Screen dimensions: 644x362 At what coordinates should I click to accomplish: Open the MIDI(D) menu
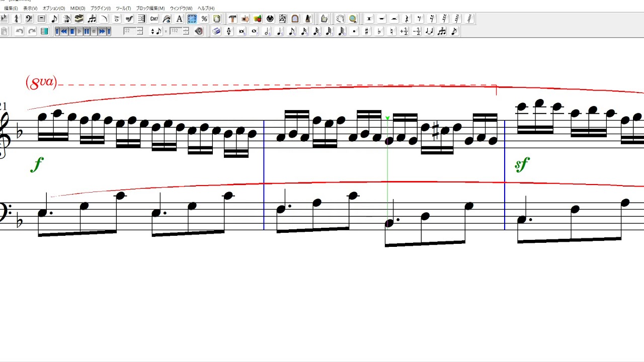[78, 9]
